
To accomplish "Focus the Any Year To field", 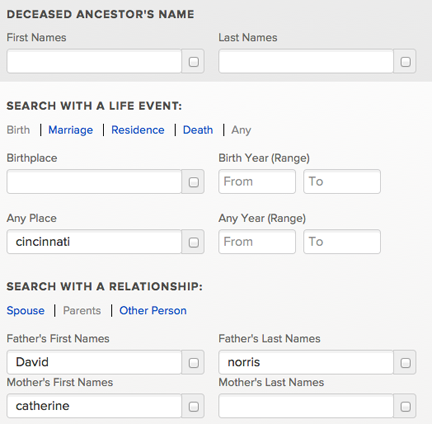I will [x=342, y=241].
